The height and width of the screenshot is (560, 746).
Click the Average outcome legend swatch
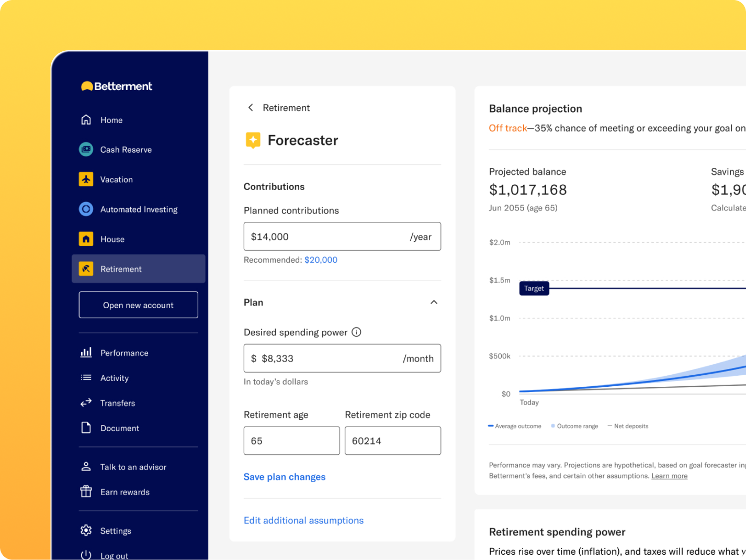491,426
